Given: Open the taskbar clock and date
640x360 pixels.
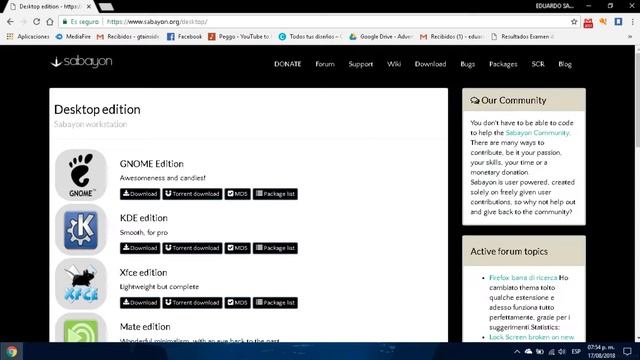Looking at the screenshot, I should click(601, 351).
